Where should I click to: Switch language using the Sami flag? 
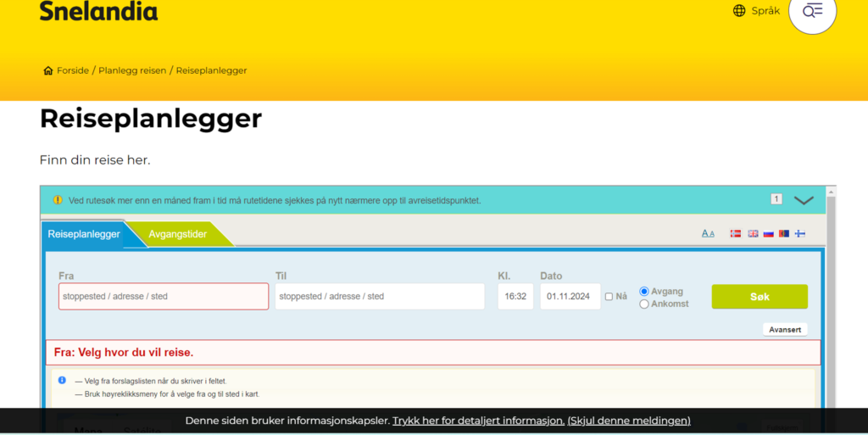784,233
